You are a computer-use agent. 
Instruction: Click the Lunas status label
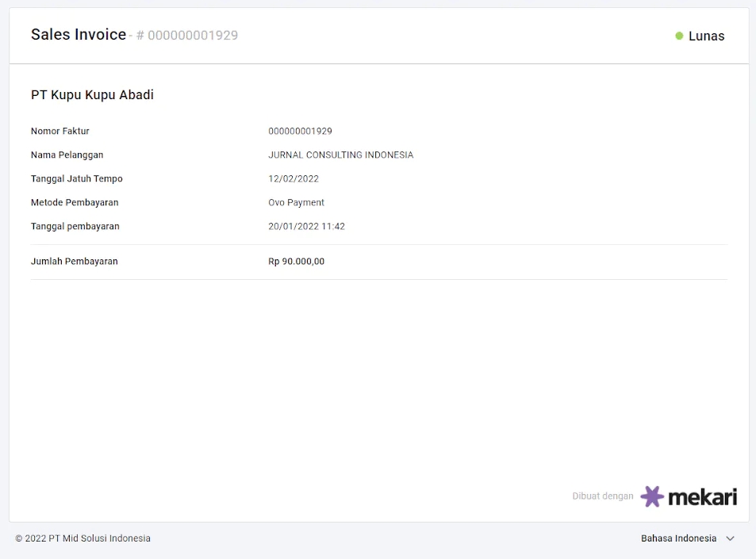[x=706, y=36]
